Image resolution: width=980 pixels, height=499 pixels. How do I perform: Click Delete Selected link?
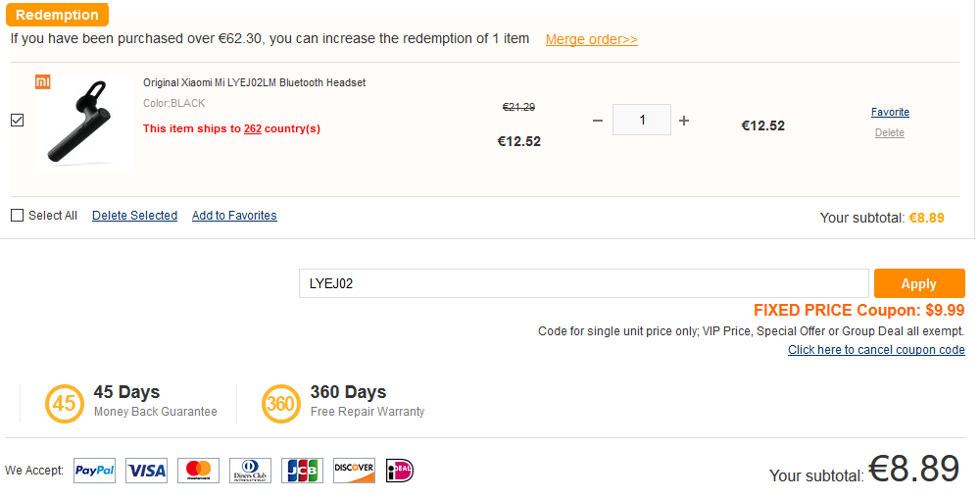coord(134,216)
